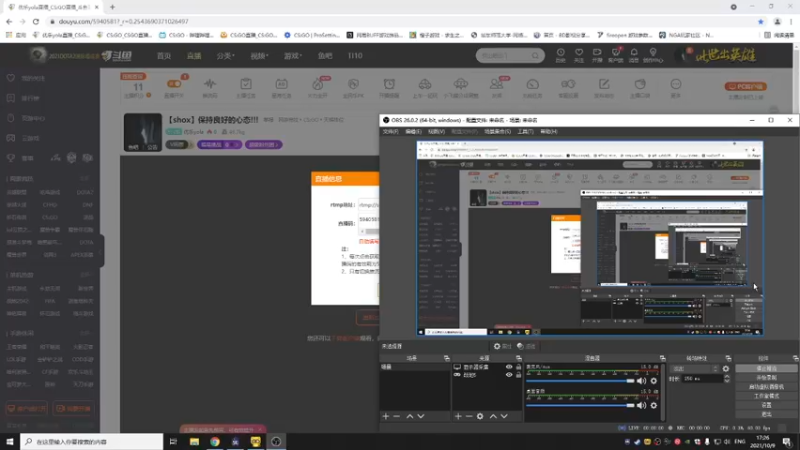Pop out the Scenes dock with its float icon
The width and height of the screenshot is (800, 450).
[x=446, y=358]
